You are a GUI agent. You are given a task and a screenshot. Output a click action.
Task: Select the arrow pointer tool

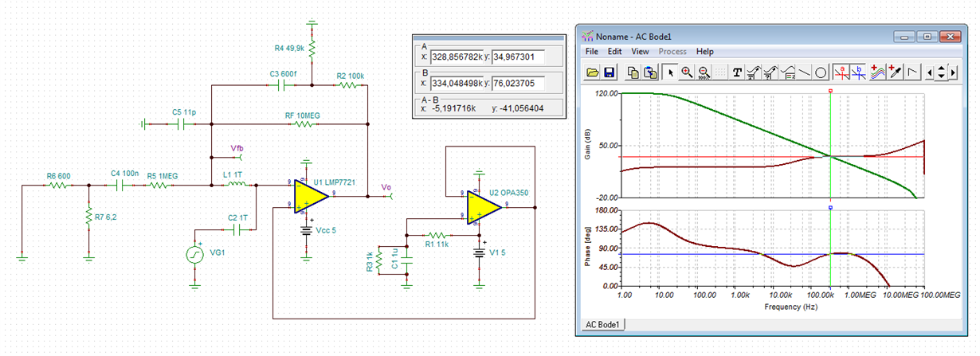pos(670,72)
